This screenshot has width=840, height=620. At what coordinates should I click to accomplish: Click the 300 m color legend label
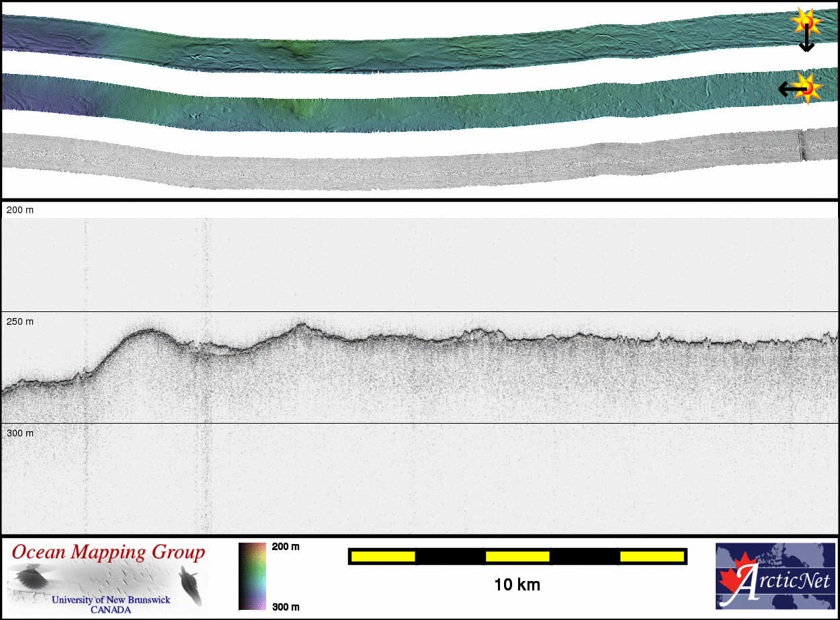(x=286, y=607)
